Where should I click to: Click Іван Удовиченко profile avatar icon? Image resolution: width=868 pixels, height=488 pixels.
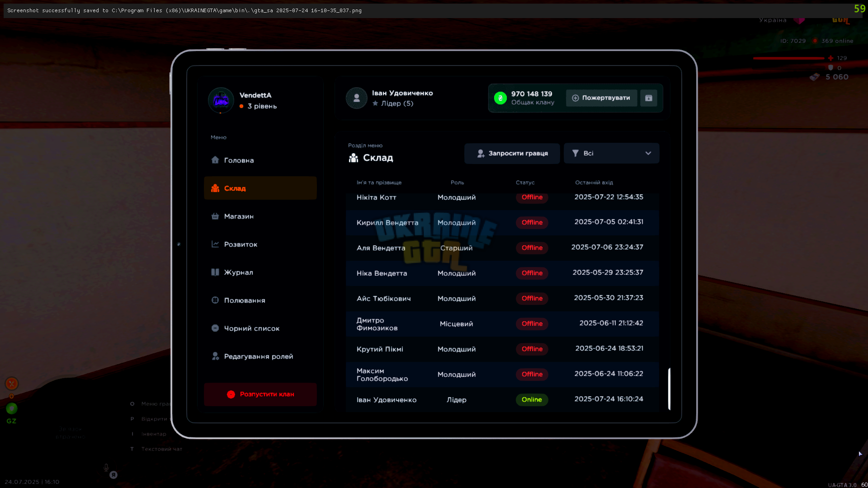point(356,98)
